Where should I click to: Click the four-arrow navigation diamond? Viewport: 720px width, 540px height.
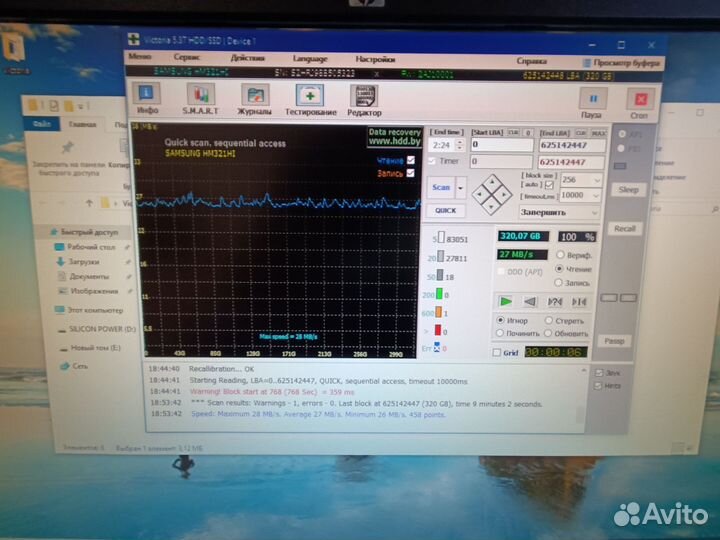coord(492,194)
